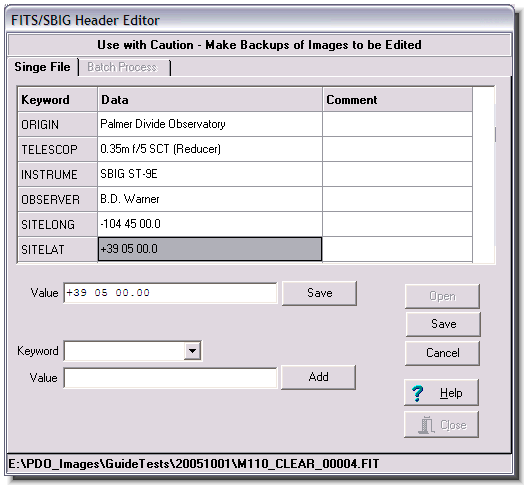Viewport: 525px width, 487px height.
Task: Click the highlighted +39 05 00.0 cell
Action: (210, 249)
